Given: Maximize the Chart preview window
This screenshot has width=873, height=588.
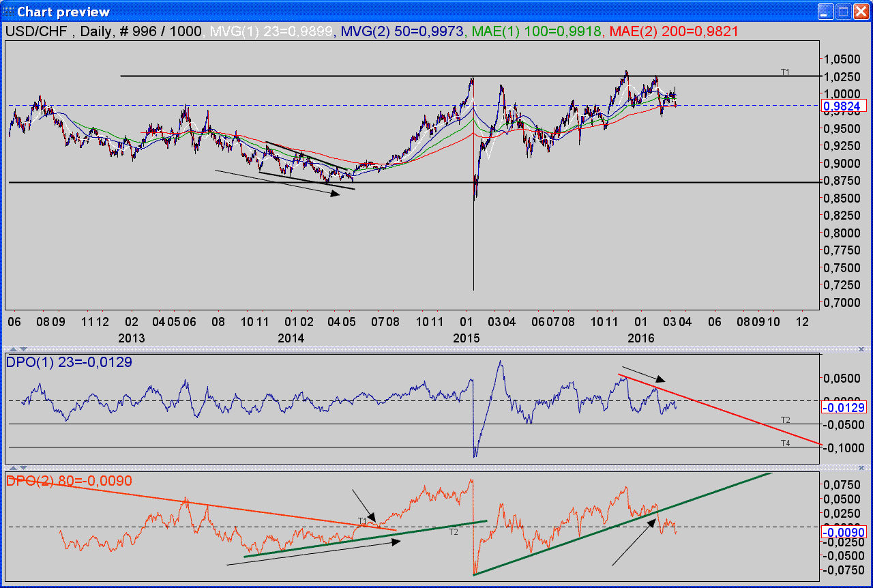Looking at the screenshot, I should [843, 12].
